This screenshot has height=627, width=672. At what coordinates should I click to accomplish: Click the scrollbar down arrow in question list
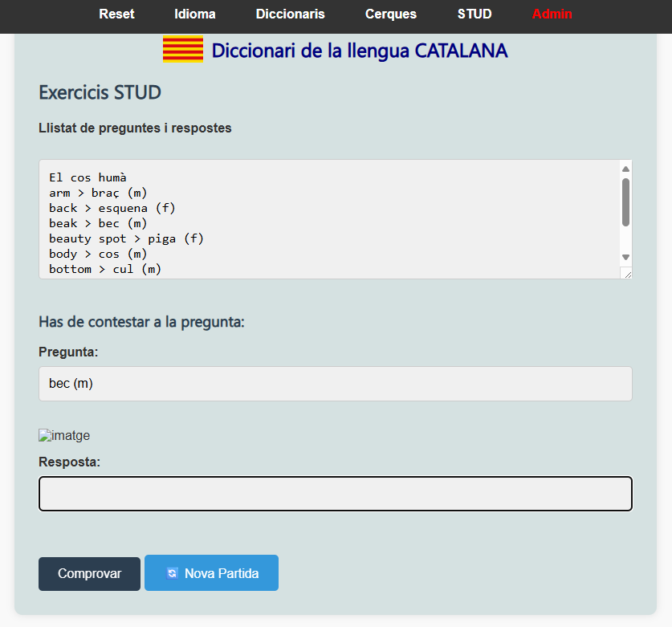click(x=625, y=257)
